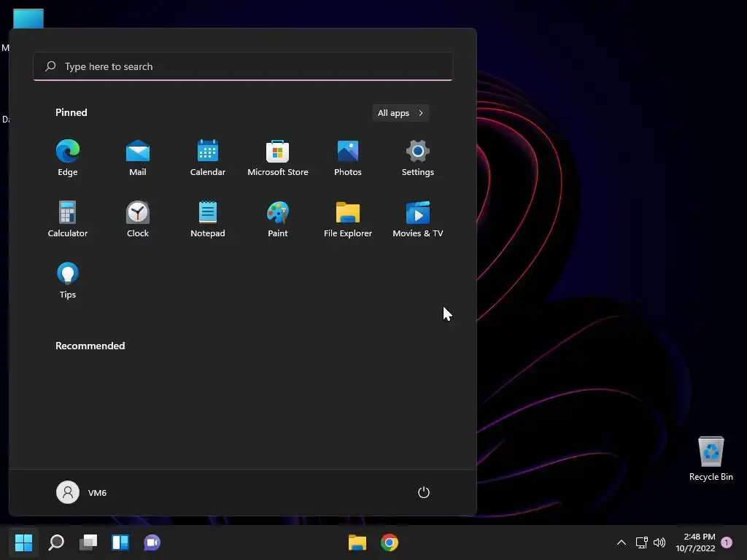Open taskbar Search magnifier
Image resolution: width=747 pixels, height=560 pixels.
click(x=56, y=542)
